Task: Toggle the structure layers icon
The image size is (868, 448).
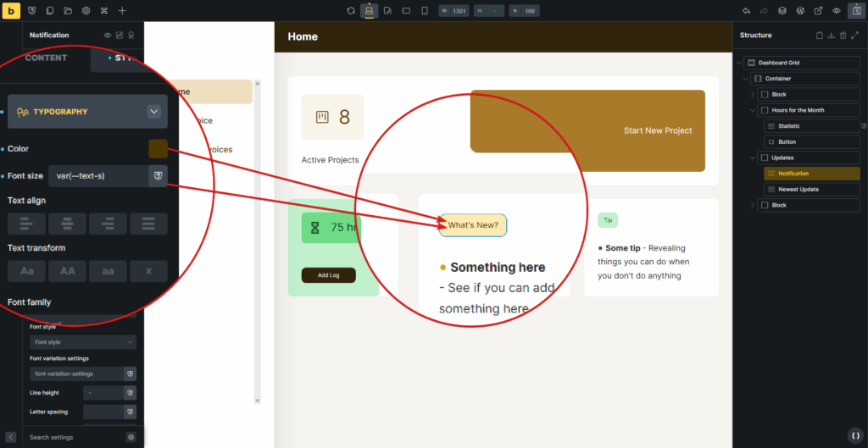Action: (x=782, y=10)
